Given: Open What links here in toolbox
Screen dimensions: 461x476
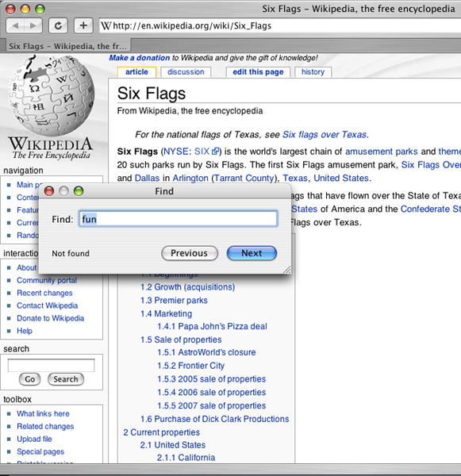Looking at the screenshot, I should (x=43, y=414).
